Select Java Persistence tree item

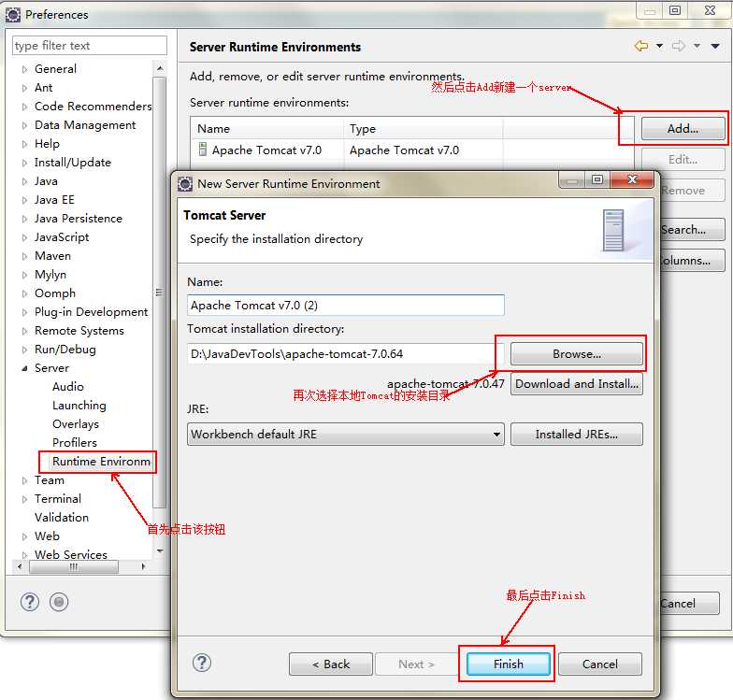click(79, 219)
